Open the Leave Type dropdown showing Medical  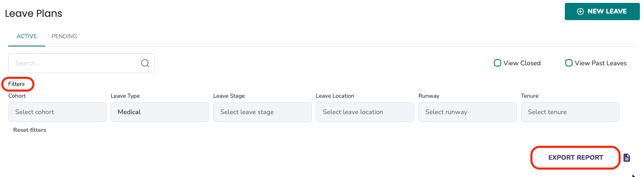[x=160, y=112]
